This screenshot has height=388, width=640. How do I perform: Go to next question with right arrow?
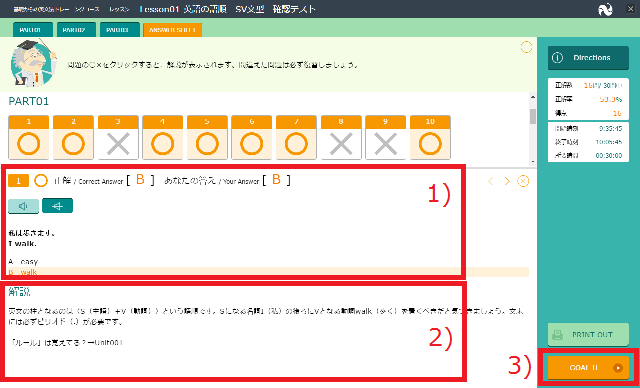tap(507, 181)
